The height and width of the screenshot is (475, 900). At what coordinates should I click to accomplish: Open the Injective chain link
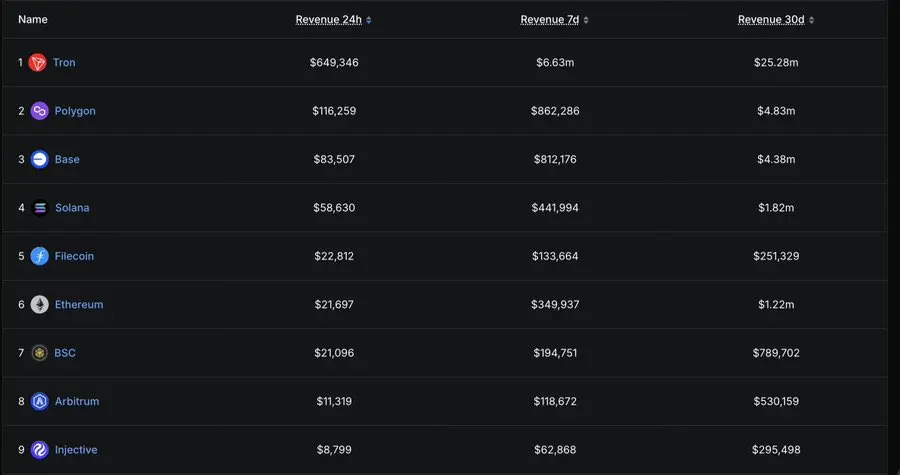click(x=76, y=450)
